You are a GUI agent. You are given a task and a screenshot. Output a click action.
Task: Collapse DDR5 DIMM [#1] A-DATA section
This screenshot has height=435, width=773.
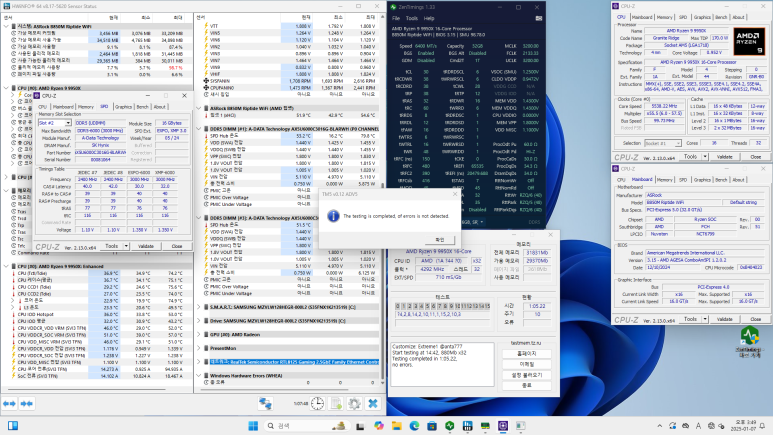(x=199, y=129)
